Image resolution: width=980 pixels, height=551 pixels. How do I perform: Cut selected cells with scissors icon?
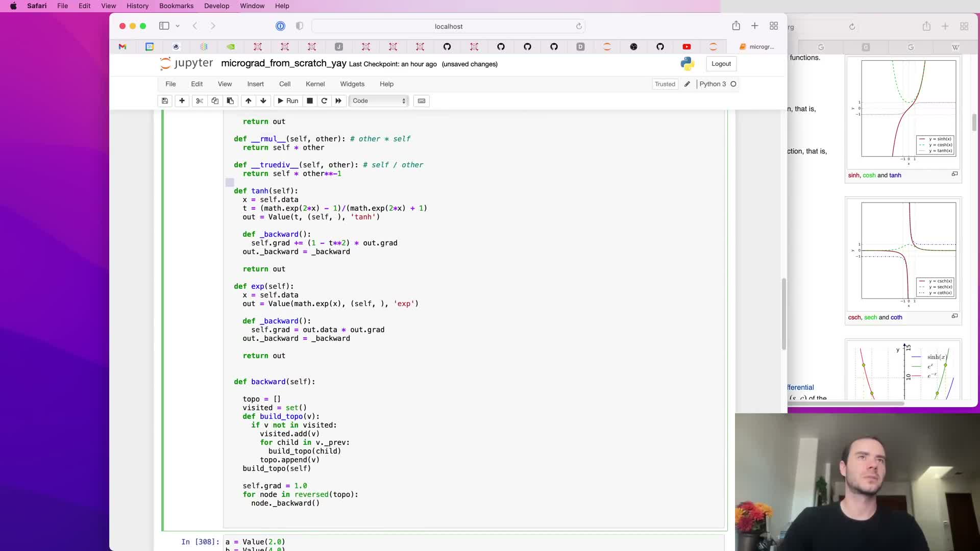[200, 101]
